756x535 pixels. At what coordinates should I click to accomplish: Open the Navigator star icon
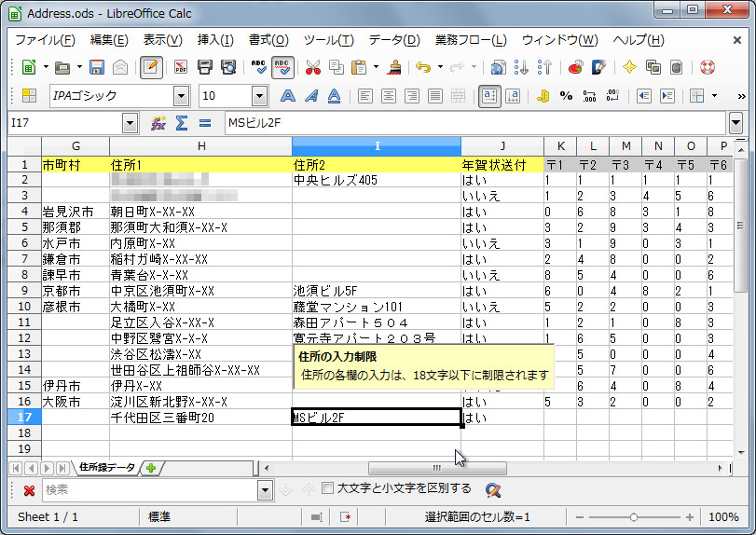click(629, 67)
